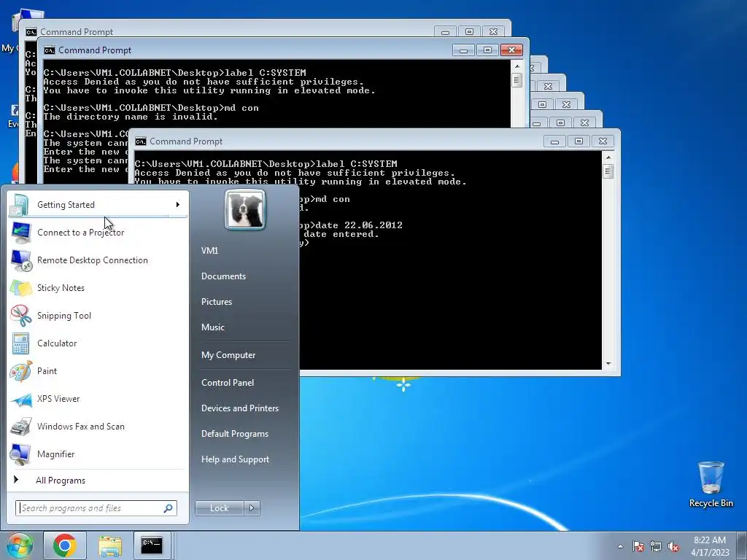747x560 pixels.
Task: Maximize the second Command Prompt window
Action: 487,50
